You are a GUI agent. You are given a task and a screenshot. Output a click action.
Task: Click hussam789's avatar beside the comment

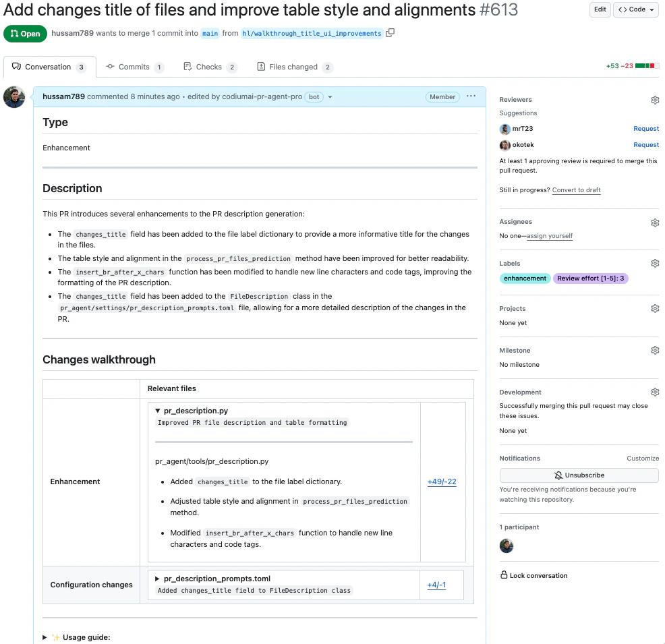tap(14, 97)
